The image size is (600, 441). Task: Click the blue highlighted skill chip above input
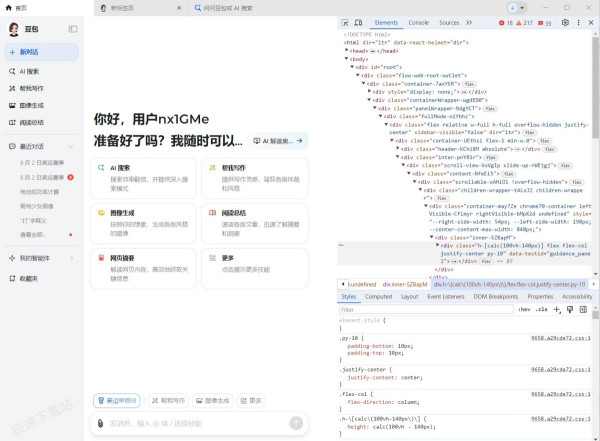(117, 401)
